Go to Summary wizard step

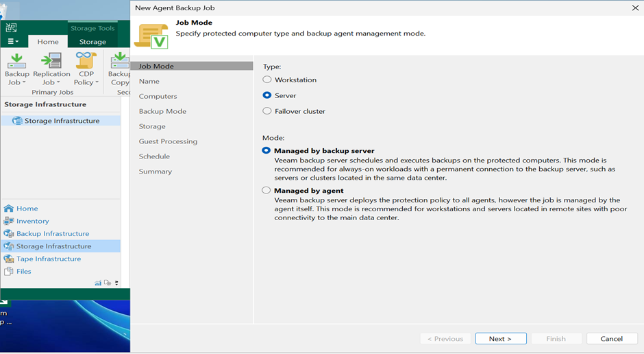point(156,172)
